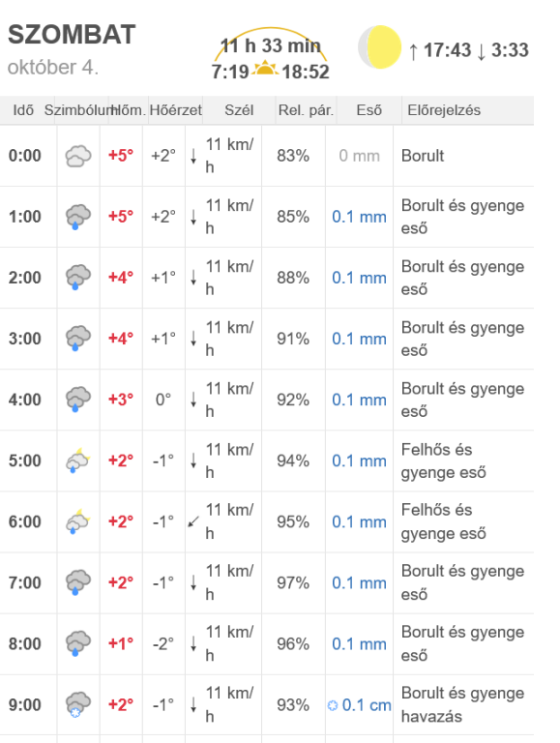Click the 0.1 mm rain value at 3:00
Image resolution: width=560 pixels, height=743 pixels.
click(x=359, y=339)
